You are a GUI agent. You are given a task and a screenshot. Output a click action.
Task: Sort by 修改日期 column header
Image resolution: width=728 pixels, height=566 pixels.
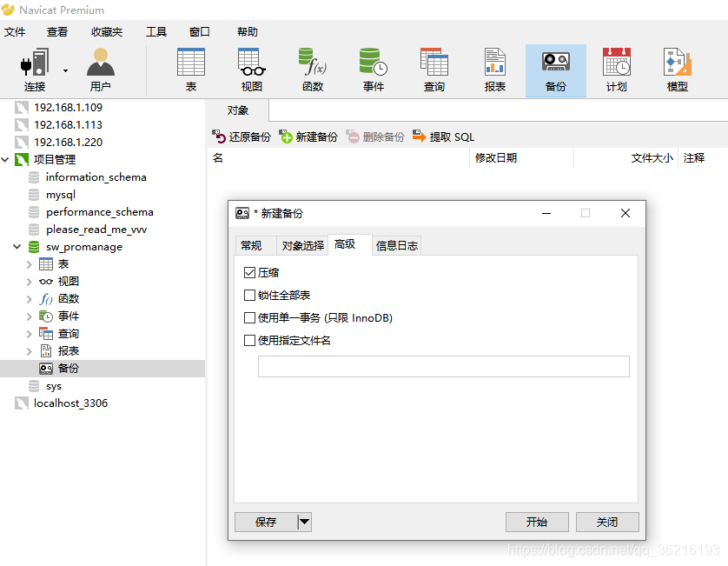coord(522,158)
